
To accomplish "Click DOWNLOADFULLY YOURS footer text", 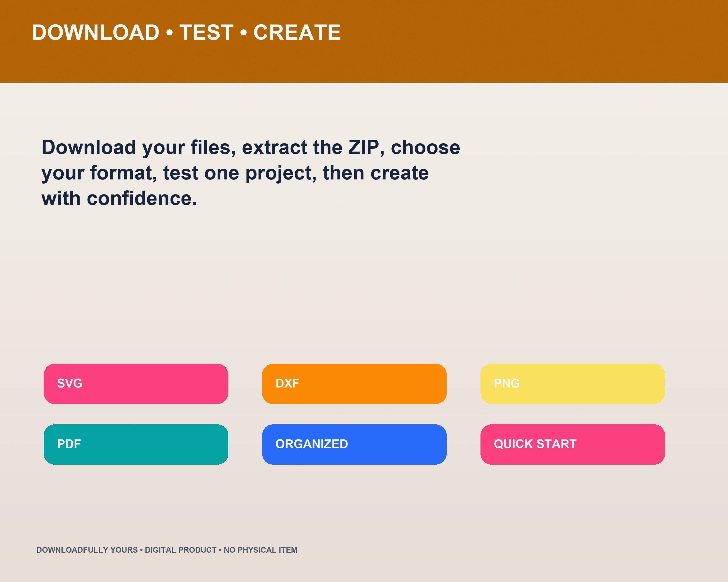I will (87, 550).
